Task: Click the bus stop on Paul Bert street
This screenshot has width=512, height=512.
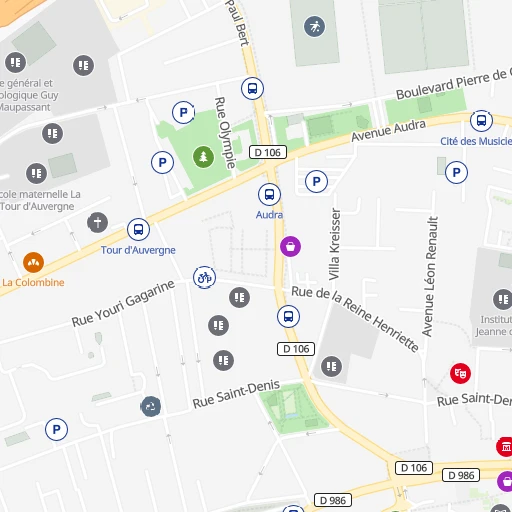Action: 252,89
